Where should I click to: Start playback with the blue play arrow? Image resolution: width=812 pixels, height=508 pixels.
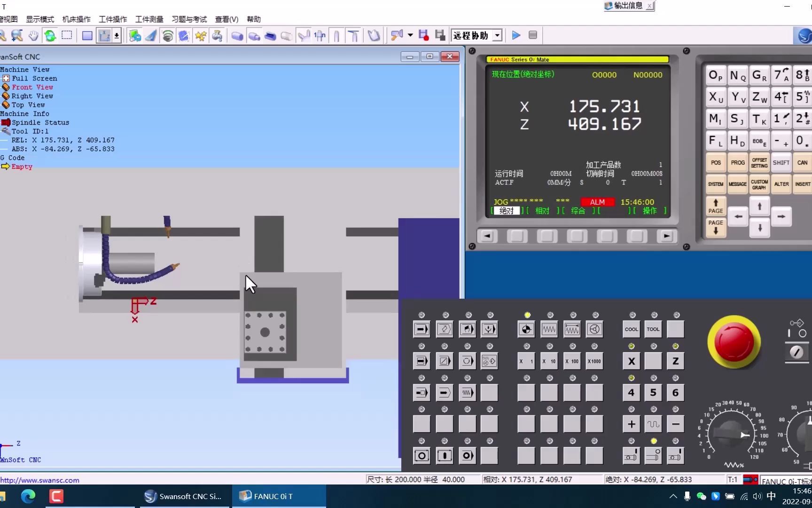point(516,35)
